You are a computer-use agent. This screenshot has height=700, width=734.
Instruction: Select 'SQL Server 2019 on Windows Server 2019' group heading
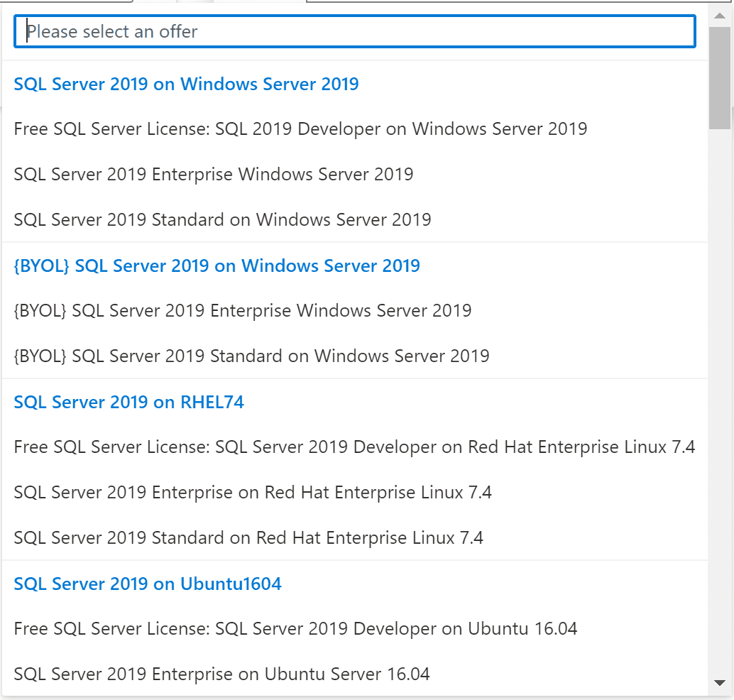(186, 84)
